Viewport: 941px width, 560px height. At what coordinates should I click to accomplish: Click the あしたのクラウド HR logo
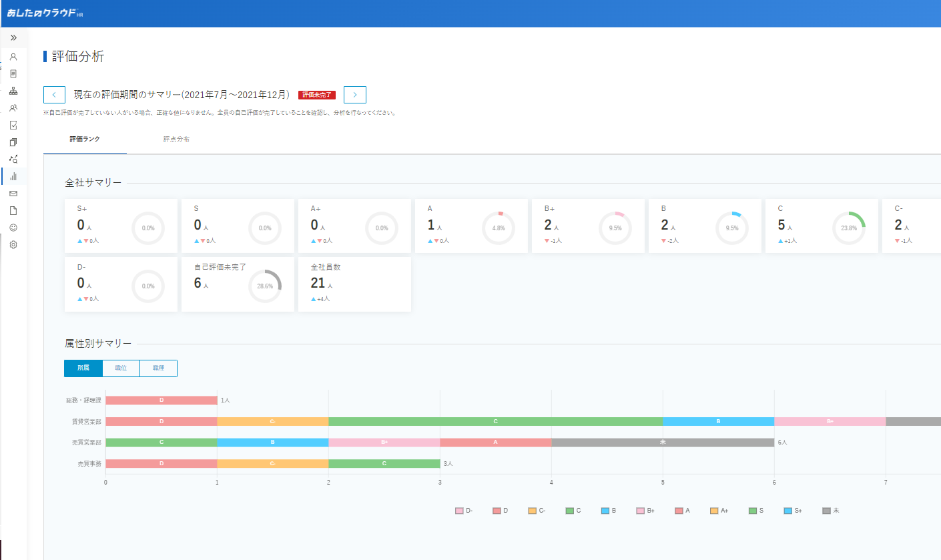point(45,13)
